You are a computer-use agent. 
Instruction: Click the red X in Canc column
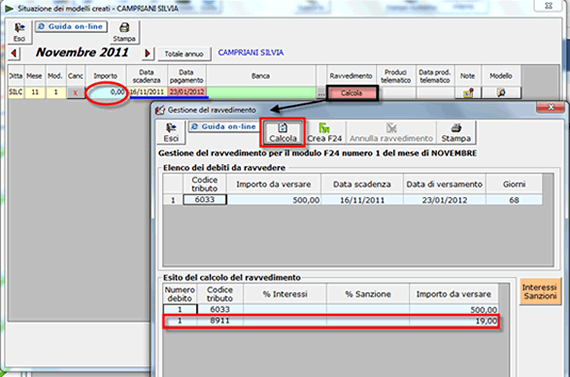click(x=76, y=93)
